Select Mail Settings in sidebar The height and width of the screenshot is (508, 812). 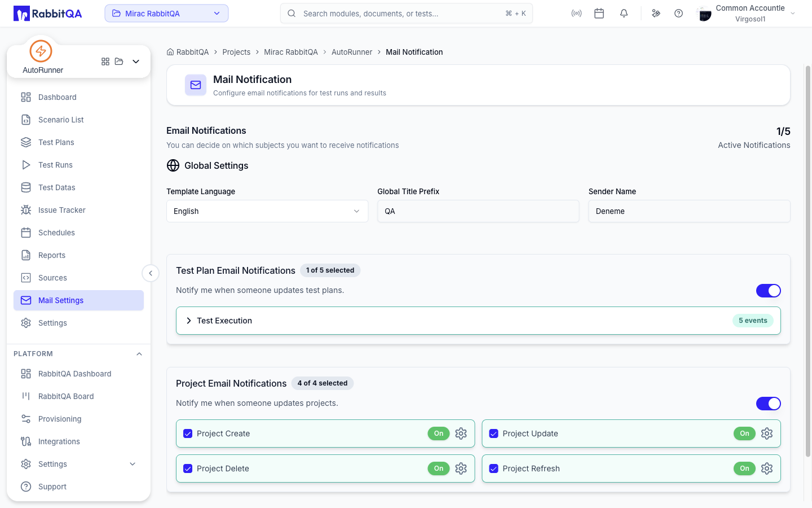point(78,300)
